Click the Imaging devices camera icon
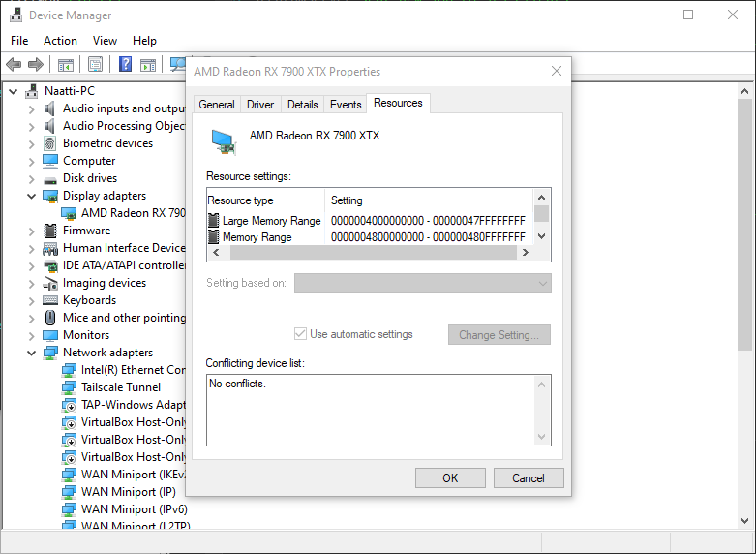Screen dimensions: 756x554 [50, 283]
